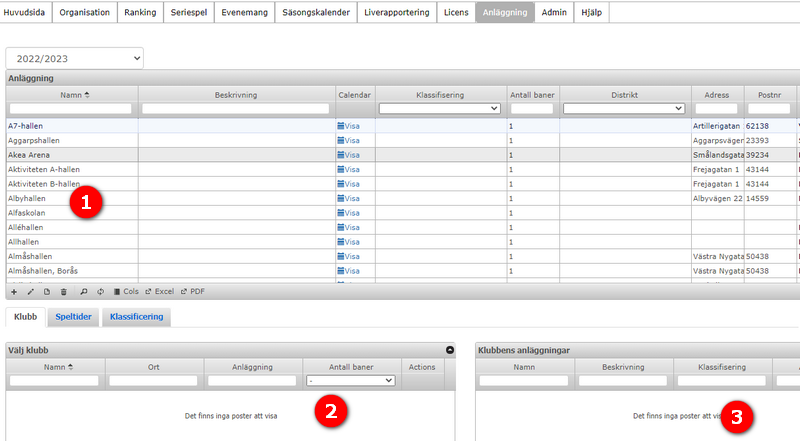Reload the grid with the refresh icon

101,292
